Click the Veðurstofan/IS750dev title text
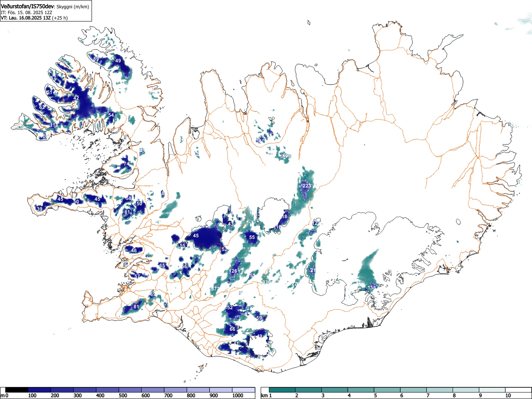 [28, 6]
